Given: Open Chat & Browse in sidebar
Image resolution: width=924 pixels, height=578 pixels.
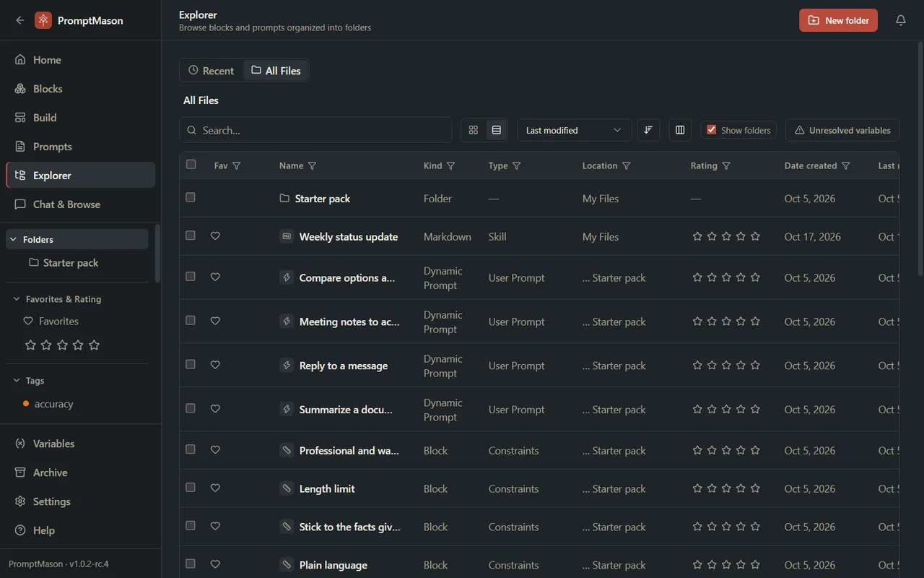Looking at the screenshot, I should pyautogui.click(x=80, y=204).
